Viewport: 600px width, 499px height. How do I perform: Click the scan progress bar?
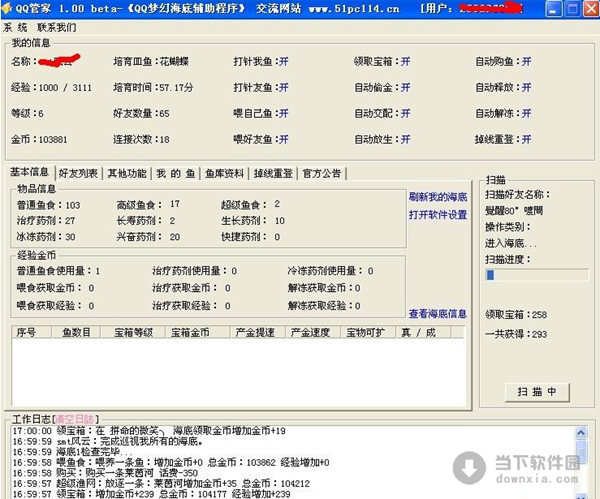click(x=536, y=275)
